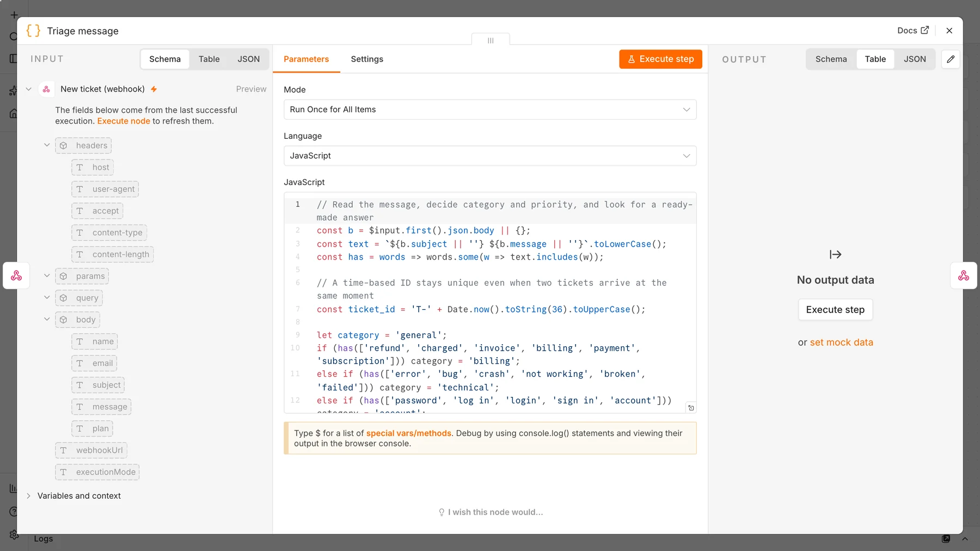Click inside the JavaScript code editor
The height and width of the screenshot is (551, 980).
tap(490, 303)
